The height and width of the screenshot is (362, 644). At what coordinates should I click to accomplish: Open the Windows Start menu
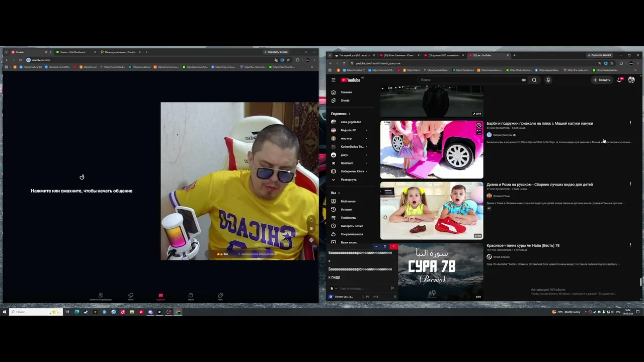(x=4, y=312)
